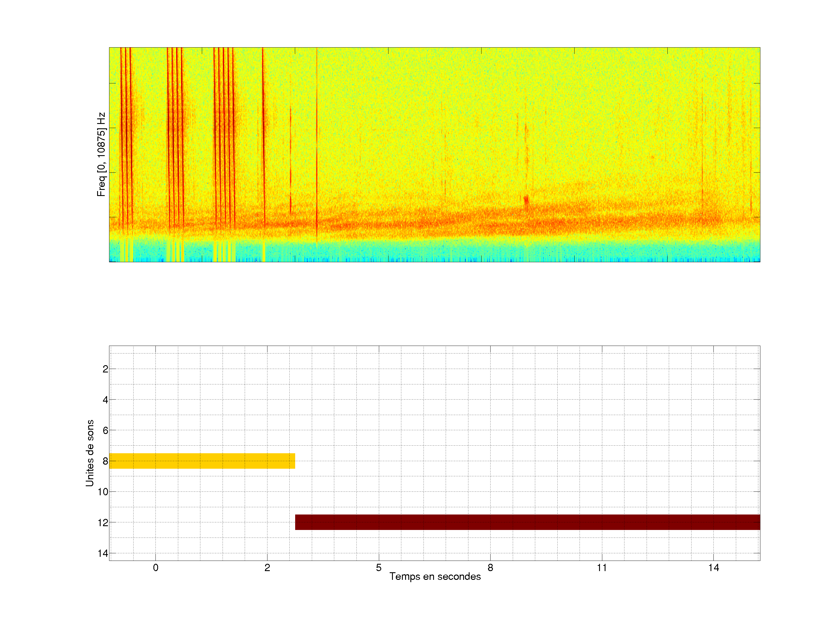840x630 pixels.
Task: Click the small red blob in the spectrogram
Action: coord(526,200)
